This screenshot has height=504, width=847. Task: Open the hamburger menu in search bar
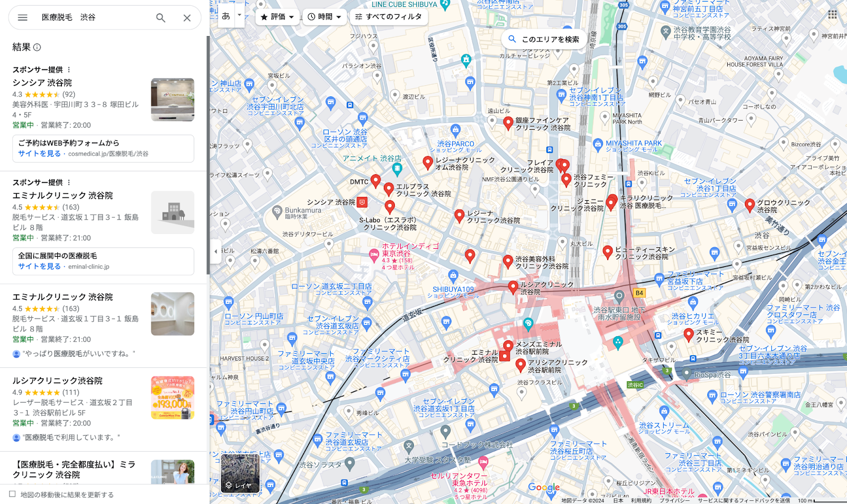[22, 17]
